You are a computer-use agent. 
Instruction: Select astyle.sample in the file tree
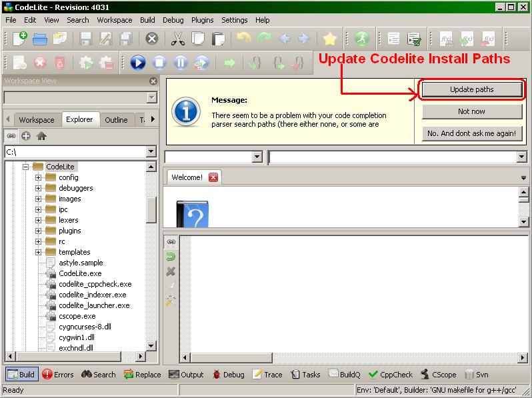(x=81, y=263)
